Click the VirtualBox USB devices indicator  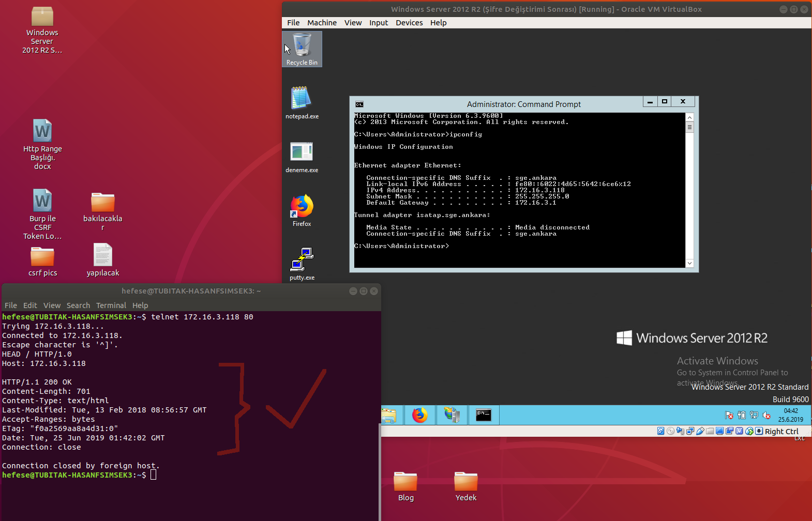700,431
